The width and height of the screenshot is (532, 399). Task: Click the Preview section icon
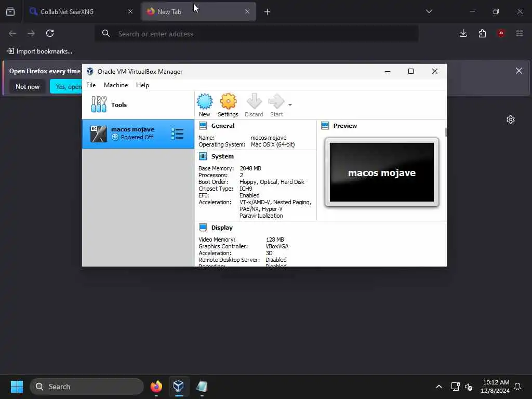[x=325, y=126]
